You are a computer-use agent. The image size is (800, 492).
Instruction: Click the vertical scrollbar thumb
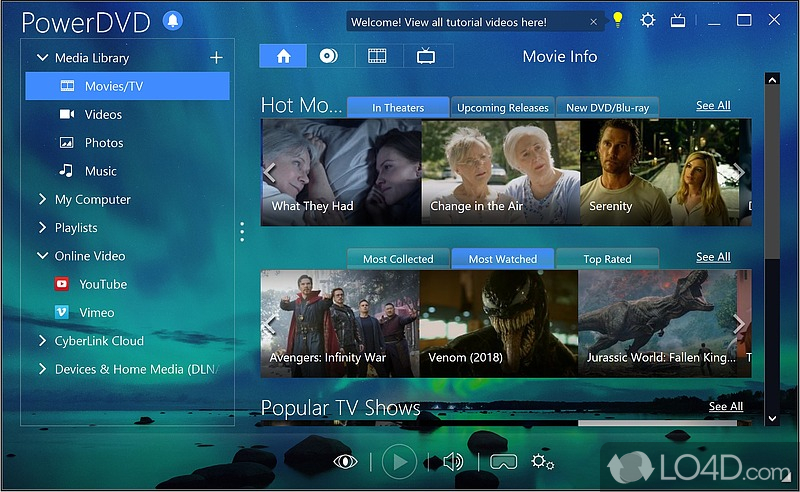[772, 172]
